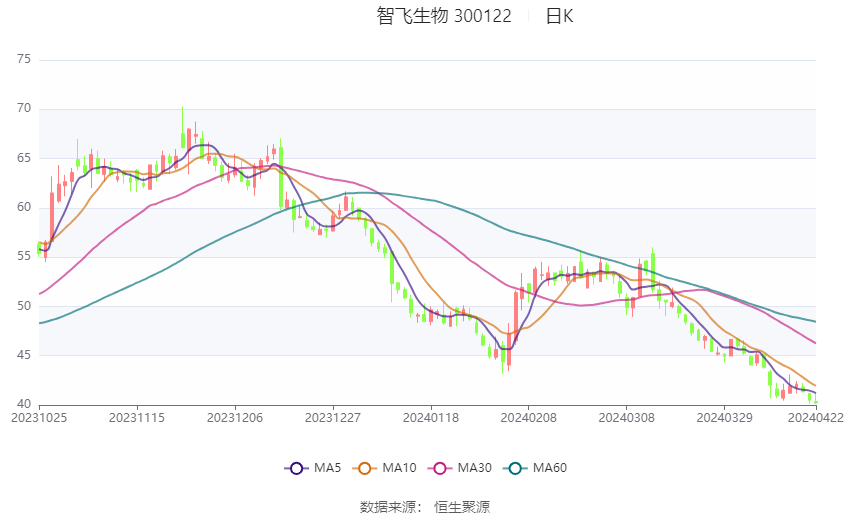This screenshot has height=517, width=850.
Task: Click the 日K chart type label
Action: [559, 16]
